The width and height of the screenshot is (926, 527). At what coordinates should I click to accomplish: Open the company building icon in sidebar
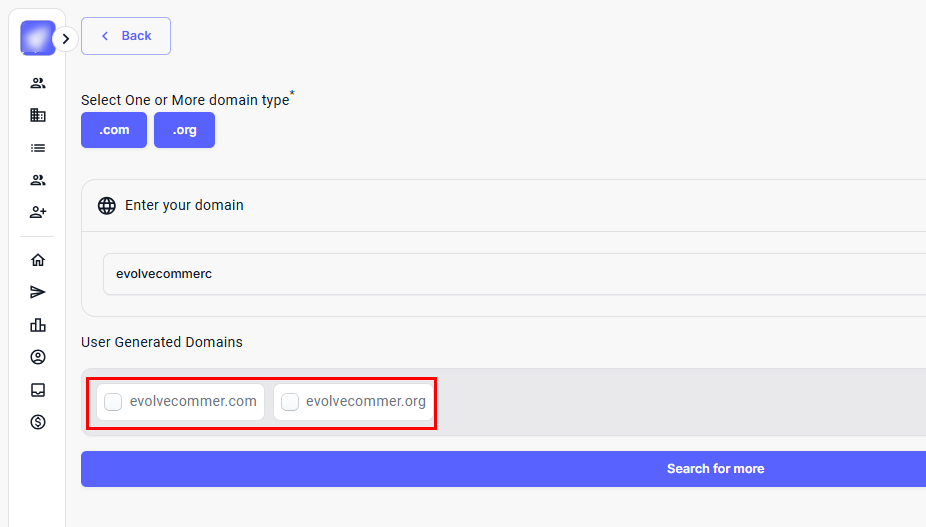(x=38, y=115)
